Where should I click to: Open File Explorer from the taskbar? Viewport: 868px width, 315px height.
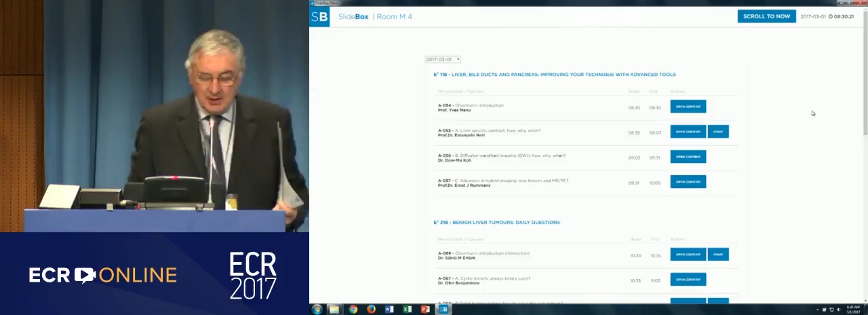pyautogui.click(x=334, y=310)
